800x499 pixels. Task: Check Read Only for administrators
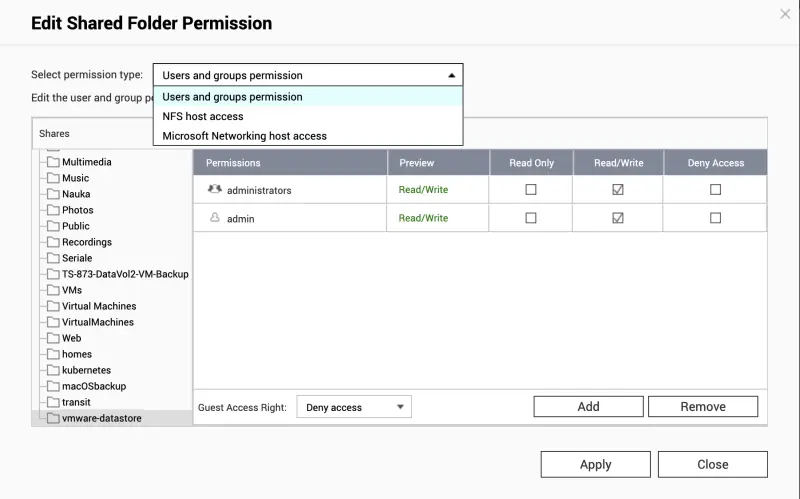(x=531, y=189)
